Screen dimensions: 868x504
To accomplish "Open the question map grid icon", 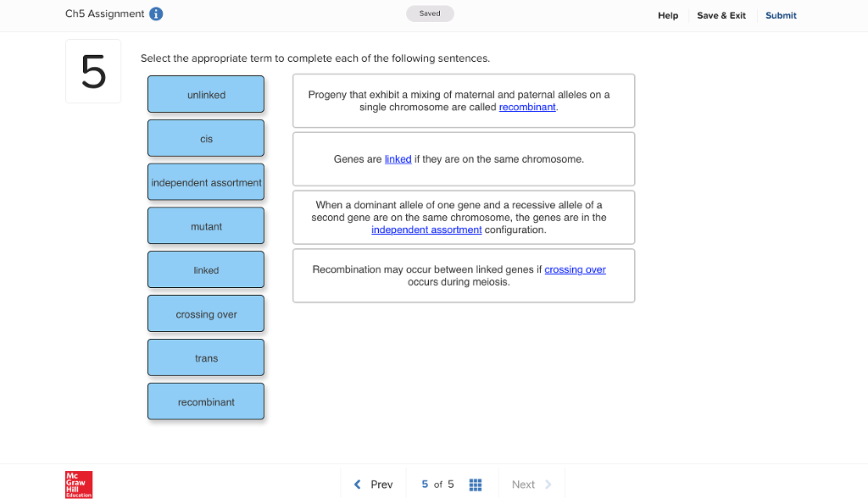I will (475, 484).
